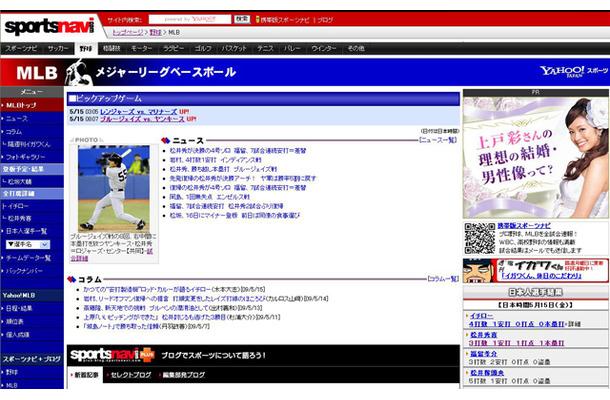
Task: Select the 格闘技 navigation tab
Action: [x=112, y=48]
